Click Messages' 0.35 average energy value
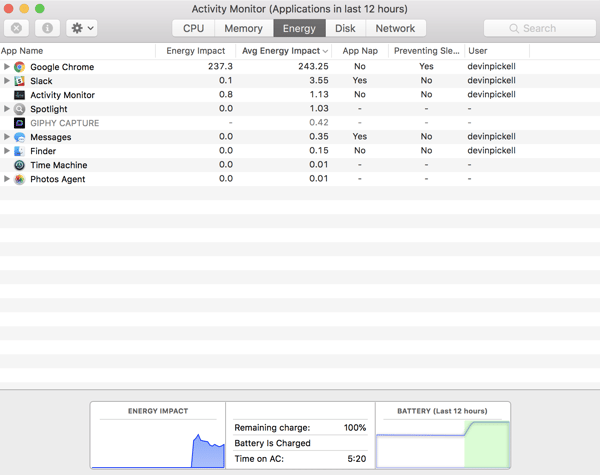The height and width of the screenshot is (475, 600). coord(319,136)
